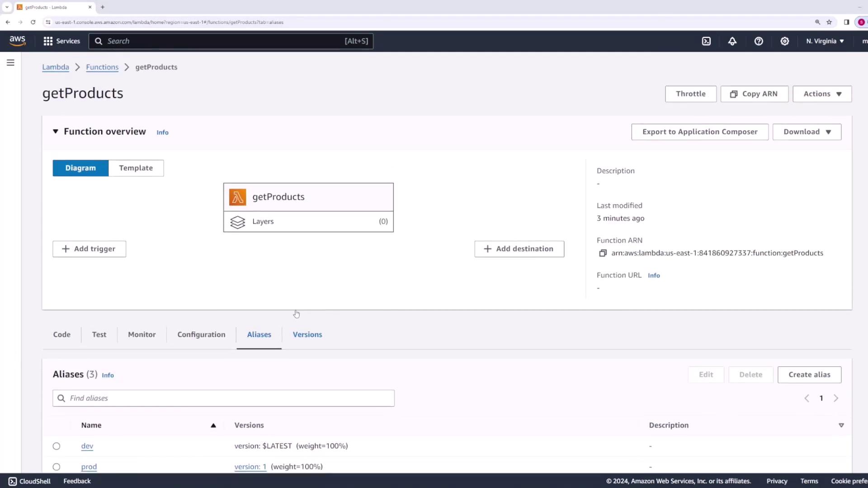Open the Configuration tab
This screenshot has width=868, height=488.
point(201,335)
